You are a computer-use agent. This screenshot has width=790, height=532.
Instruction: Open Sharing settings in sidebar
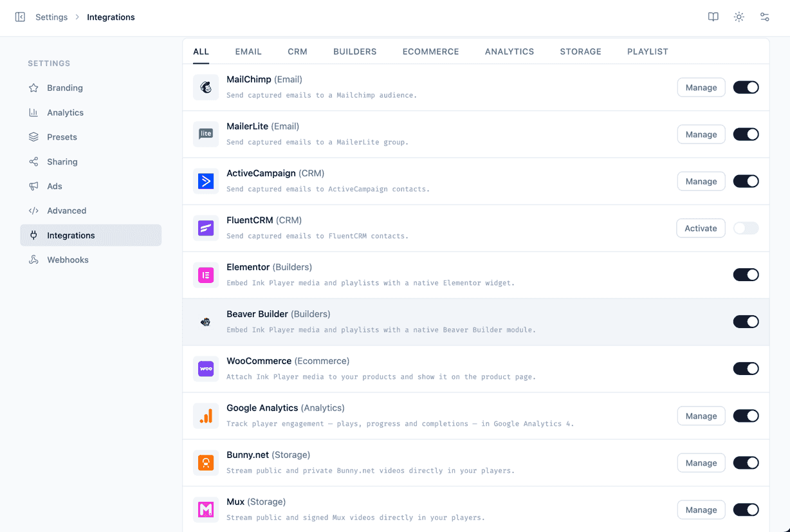pyautogui.click(x=91, y=161)
